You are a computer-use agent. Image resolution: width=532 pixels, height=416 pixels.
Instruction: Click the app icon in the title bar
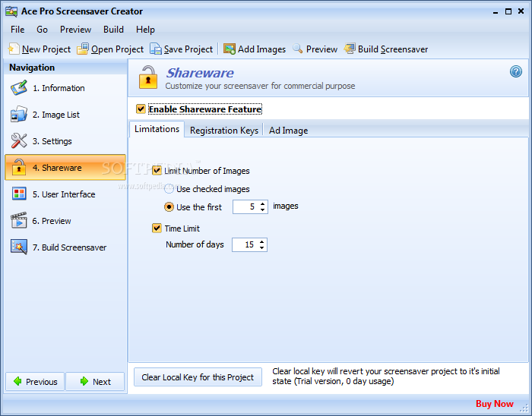pyautogui.click(x=11, y=11)
